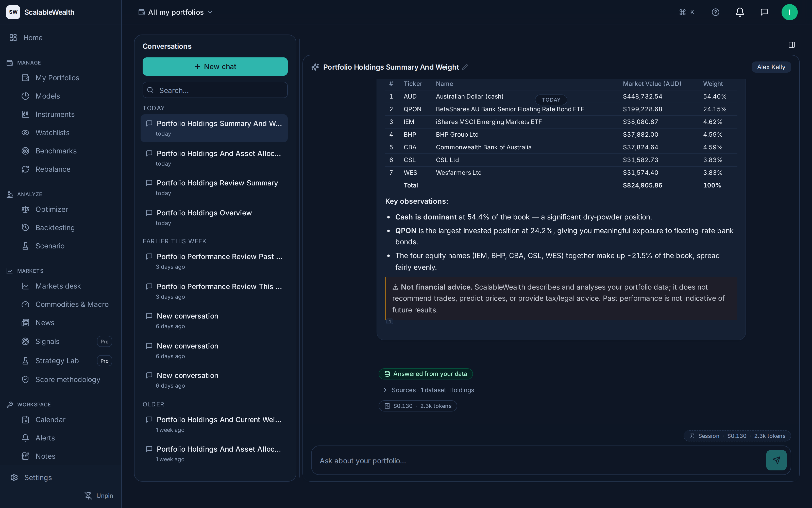Click the ScalableWealth SW logo
812x508 pixels.
pyautogui.click(x=13, y=12)
